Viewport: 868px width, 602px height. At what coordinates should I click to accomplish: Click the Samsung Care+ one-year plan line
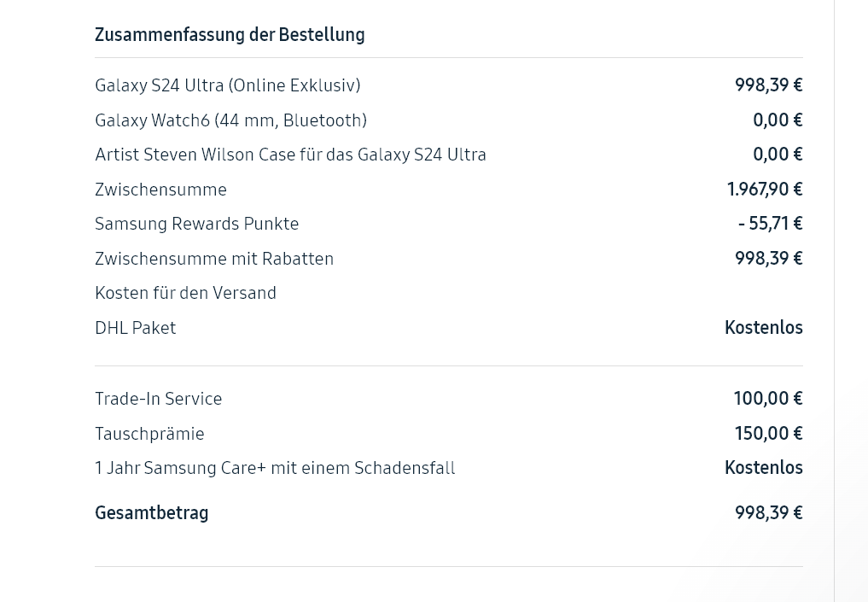(275, 468)
